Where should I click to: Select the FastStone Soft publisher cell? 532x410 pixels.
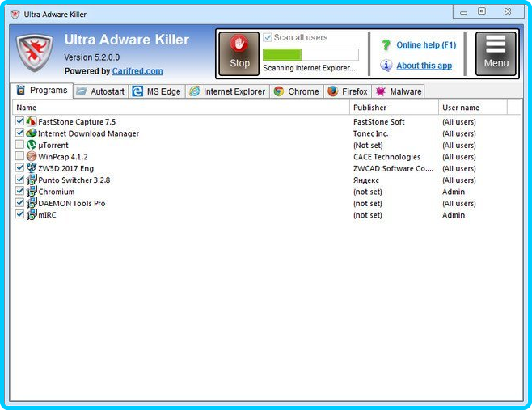[378, 122]
